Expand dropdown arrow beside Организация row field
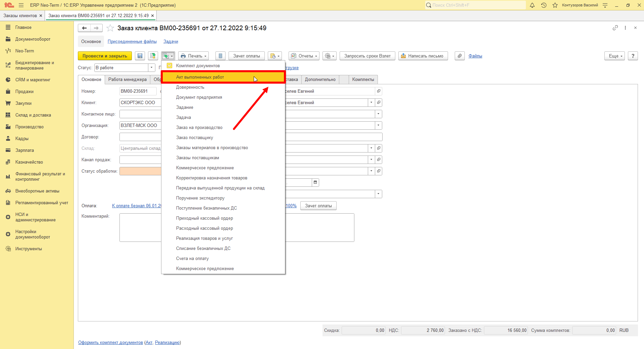 click(379, 126)
